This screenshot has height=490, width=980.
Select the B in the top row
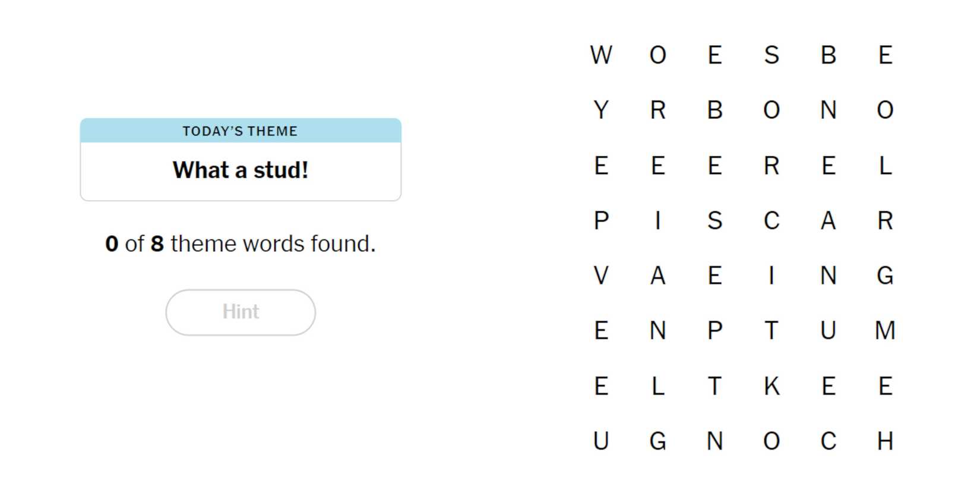tap(829, 55)
